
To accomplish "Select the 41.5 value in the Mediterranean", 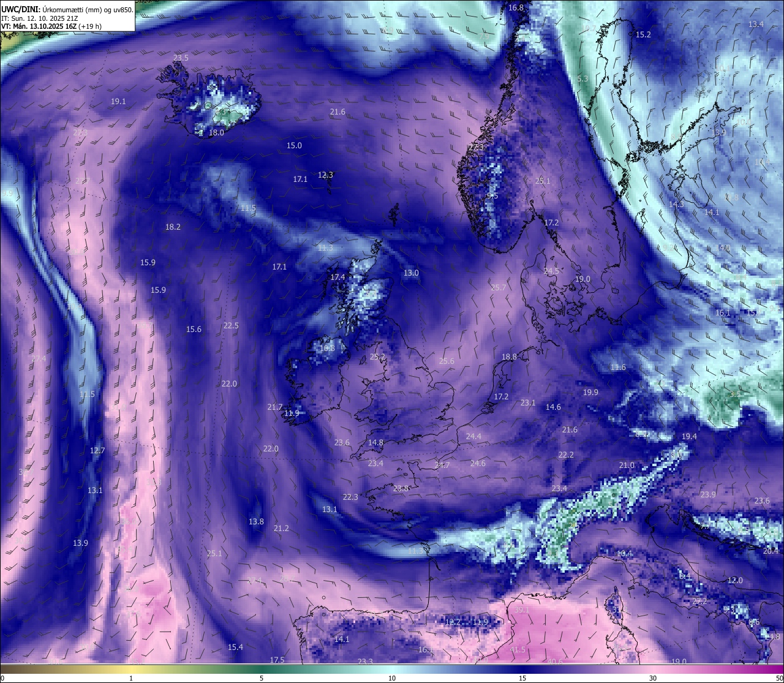I will 518,650.
